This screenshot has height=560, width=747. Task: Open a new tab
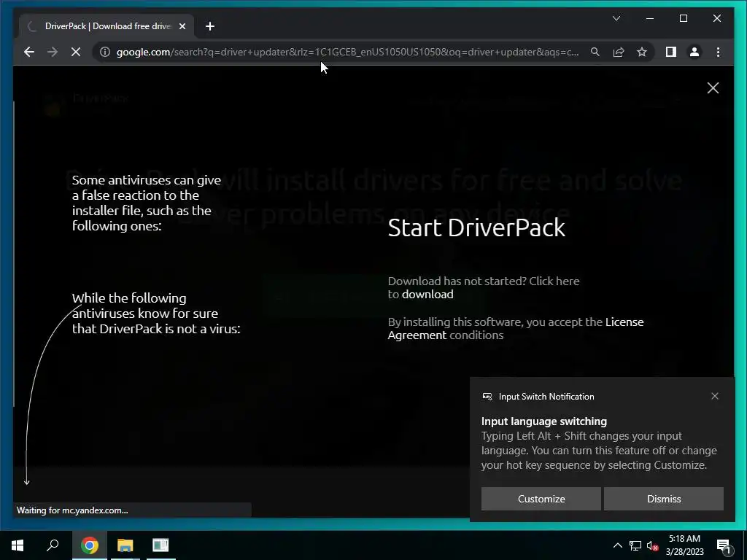coord(210,26)
